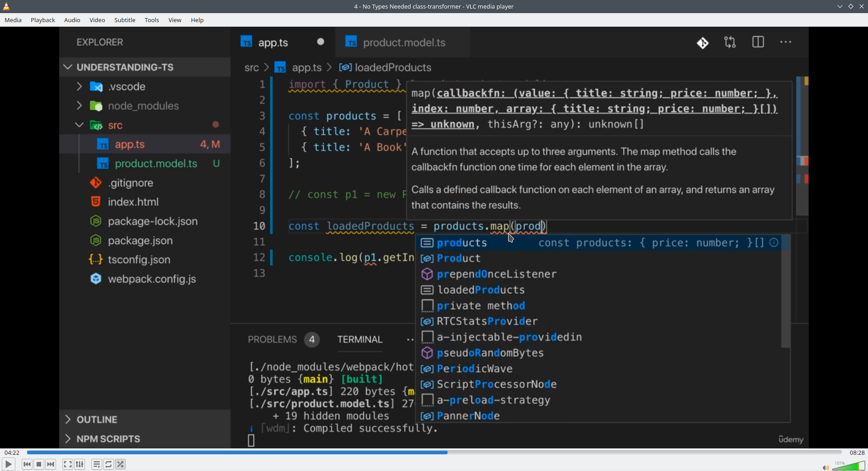Viewport: 868px width, 471px height.
Task: Click the TS icon on product.model.ts tab
Action: pyautogui.click(x=351, y=42)
